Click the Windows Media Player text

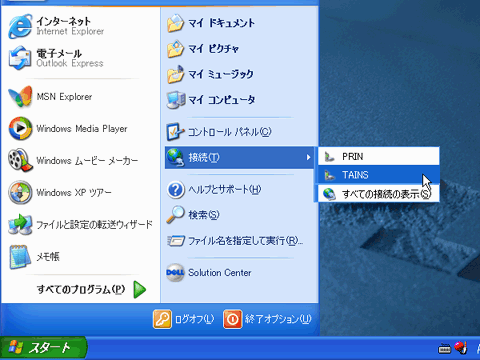82,129
